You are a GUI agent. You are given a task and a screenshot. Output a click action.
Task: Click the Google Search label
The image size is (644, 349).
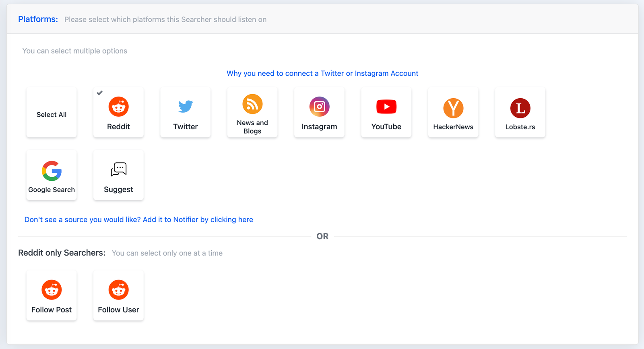(52, 190)
